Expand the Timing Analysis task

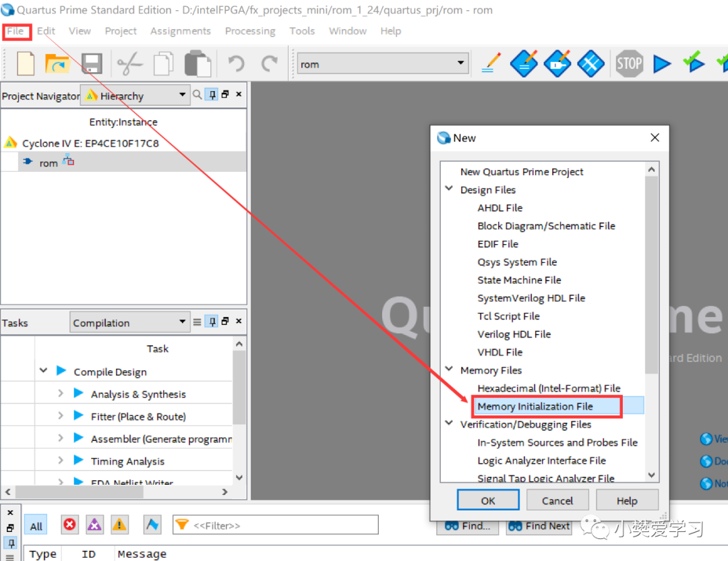[61, 461]
